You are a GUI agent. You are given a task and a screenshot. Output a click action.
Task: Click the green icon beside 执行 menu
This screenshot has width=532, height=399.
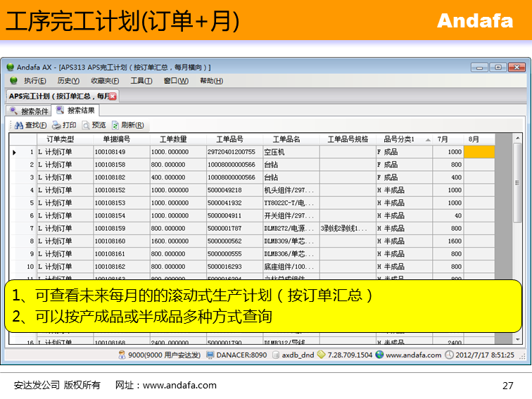pos(13,81)
